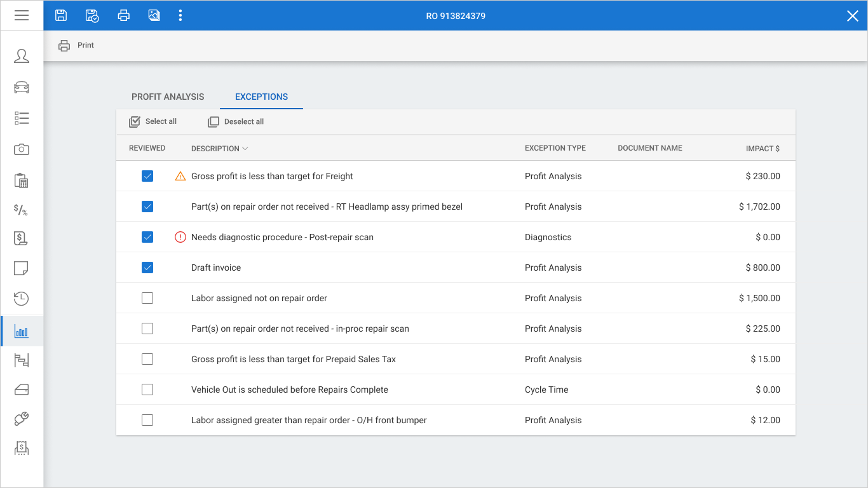
Task: Click the Print button in the toolbar
Action: click(76, 45)
